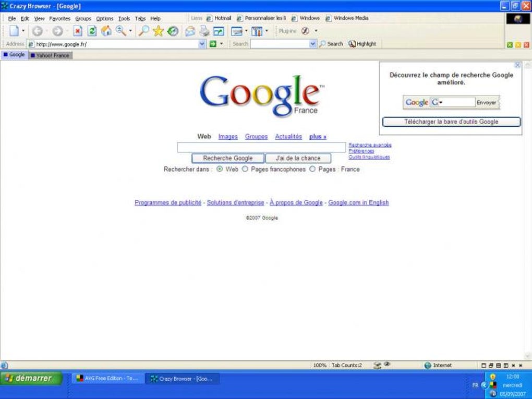Image resolution: width=532 pixels, height=399 pixels.
Task: Stop loading with the red X icon
Action: 78,31
